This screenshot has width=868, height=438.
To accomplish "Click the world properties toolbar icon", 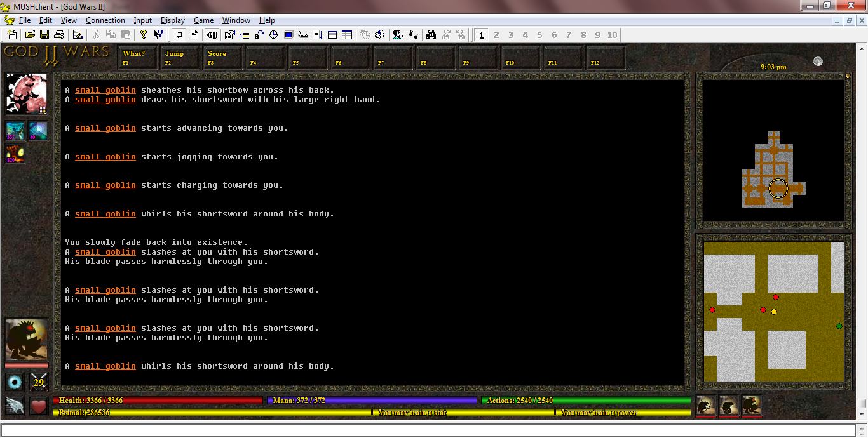I will click(230, 35).
